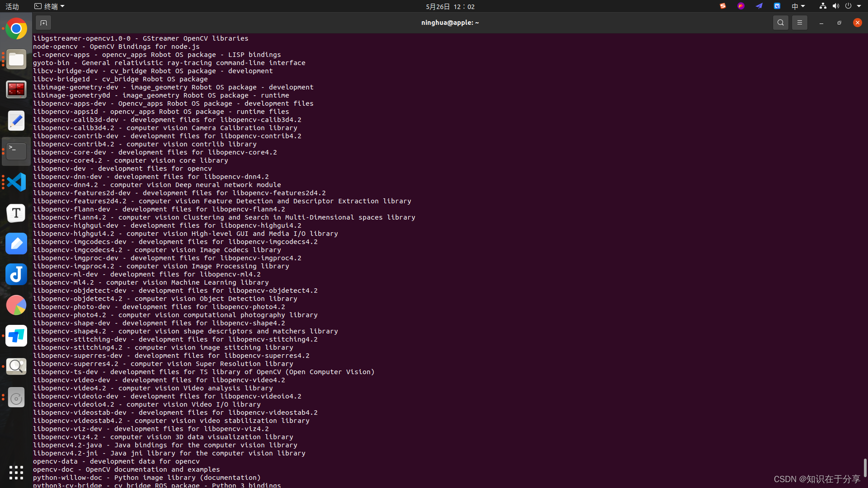868x488 pixels.
Task: Launch the red Terminator terminal dock icon
Action: pos(16,90)
